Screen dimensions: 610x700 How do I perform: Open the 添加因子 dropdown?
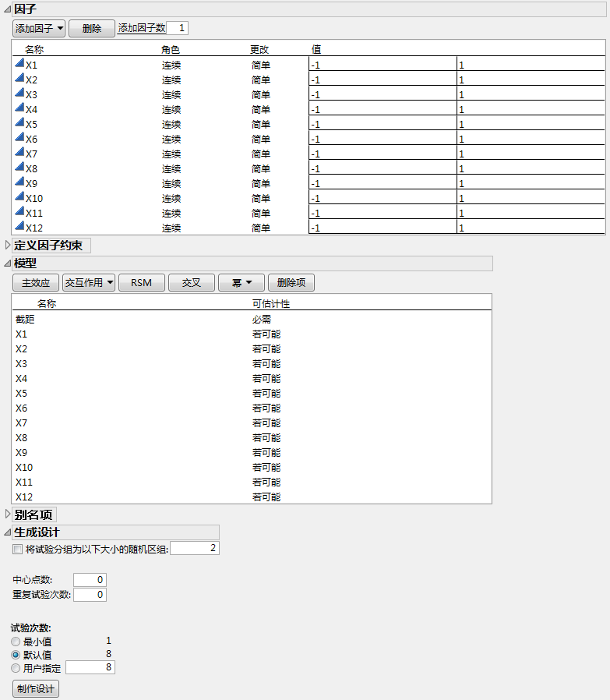tap(39, 29)
